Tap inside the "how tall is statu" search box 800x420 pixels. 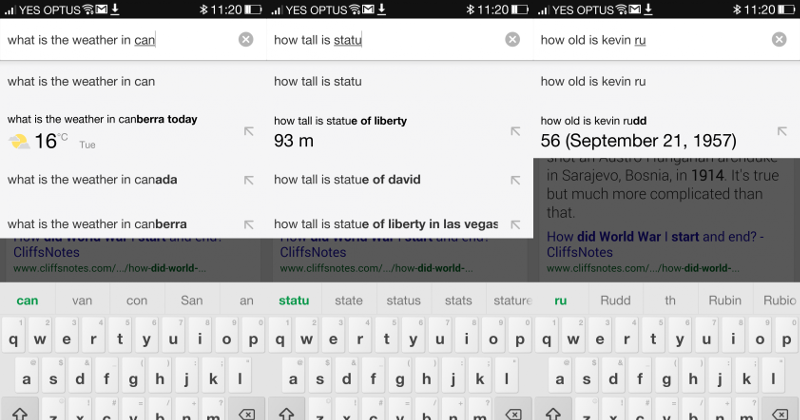(x=380, y=40)
